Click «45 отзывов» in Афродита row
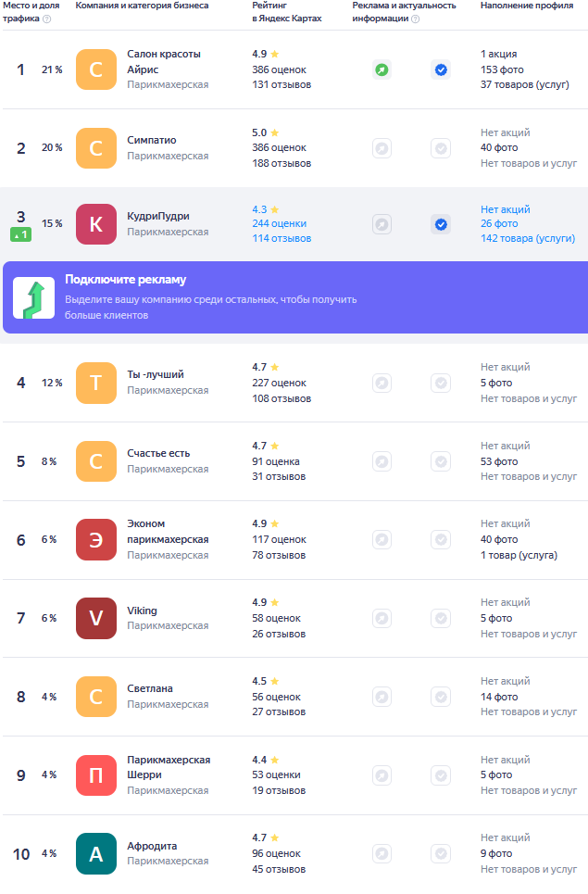Screen dimensions: 588x894 279,870
